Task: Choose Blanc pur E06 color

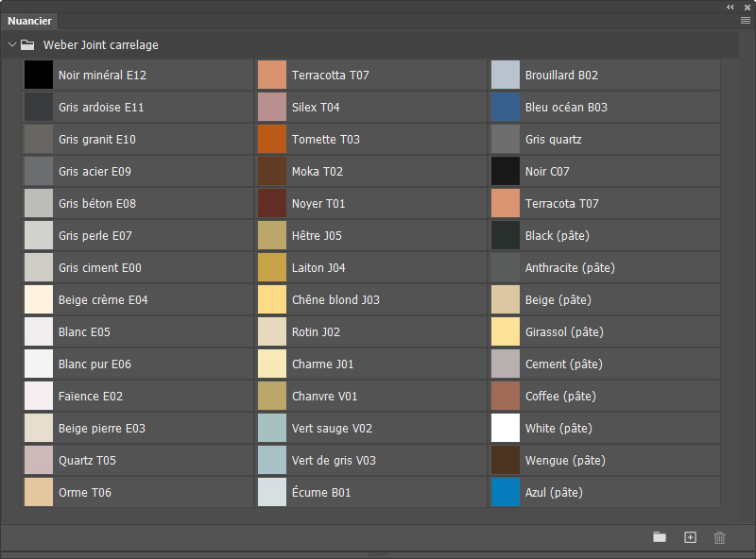Action: (39, 364)
